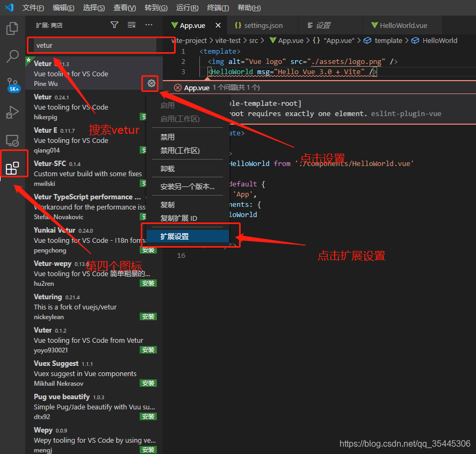
Task: Select Vetur 0.24.1 extension by hikerpig
Action: tap(86, 106)
